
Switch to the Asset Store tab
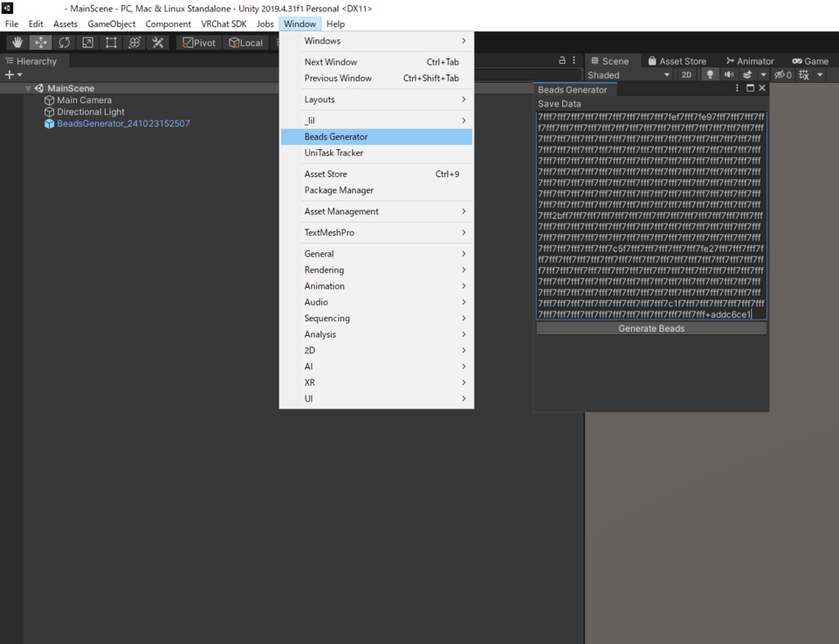(677, 61)
